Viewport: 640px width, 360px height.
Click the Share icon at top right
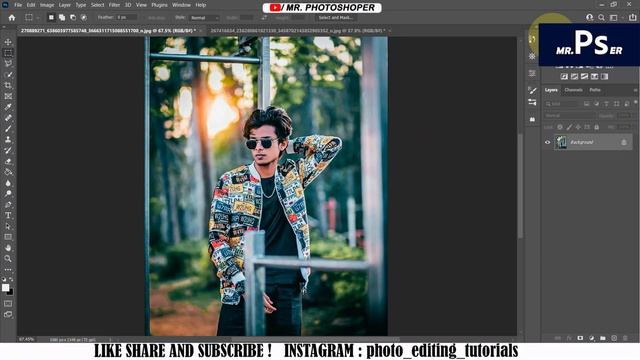[x=632, y=18]
